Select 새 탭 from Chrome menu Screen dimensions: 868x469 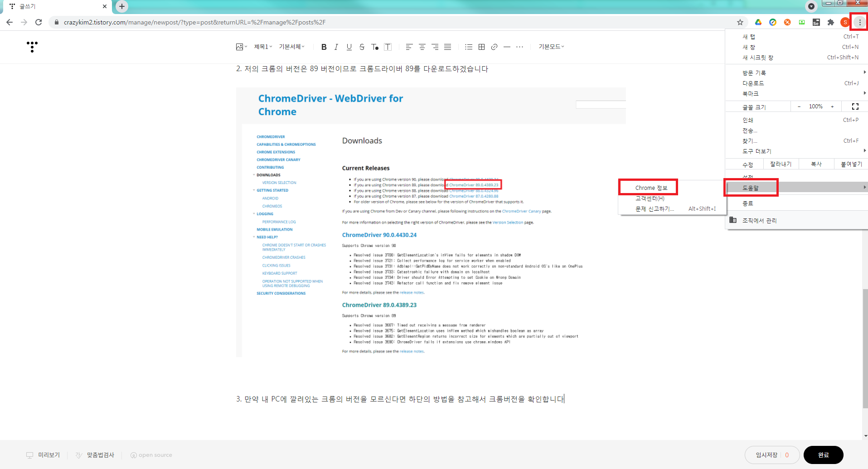(796, 36)
